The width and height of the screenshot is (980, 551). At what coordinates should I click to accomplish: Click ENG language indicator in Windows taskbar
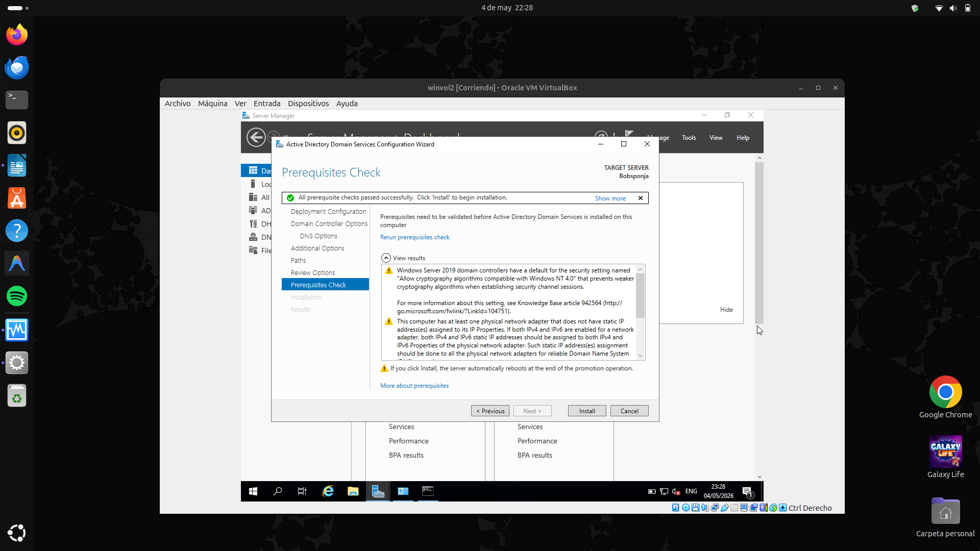coord(691,491)
